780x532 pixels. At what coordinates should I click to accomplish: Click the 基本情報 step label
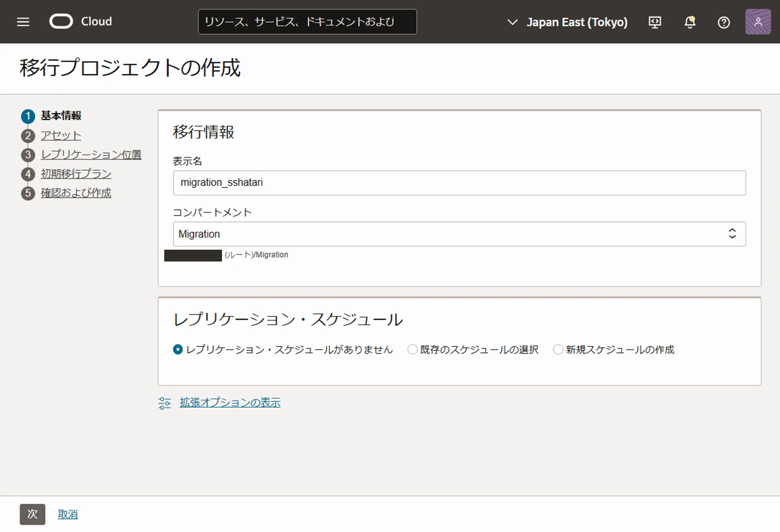pos(61,115)
